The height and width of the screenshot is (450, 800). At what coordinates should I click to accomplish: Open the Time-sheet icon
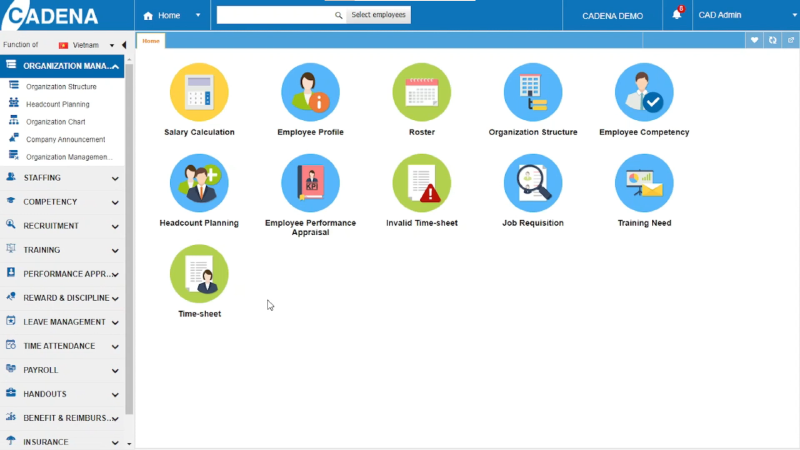click(199, 274)
